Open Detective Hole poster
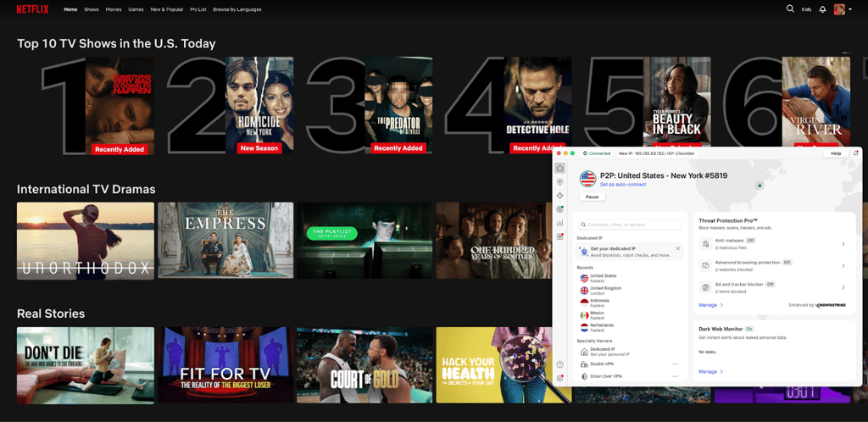The height and width of the screenshot is (422, 868). coord(537,105)
